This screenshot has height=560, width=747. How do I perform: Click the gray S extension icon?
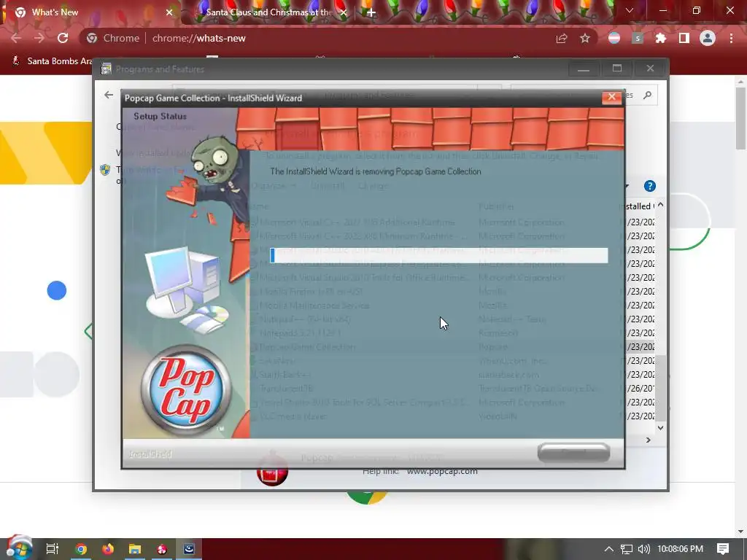point(638,38)
